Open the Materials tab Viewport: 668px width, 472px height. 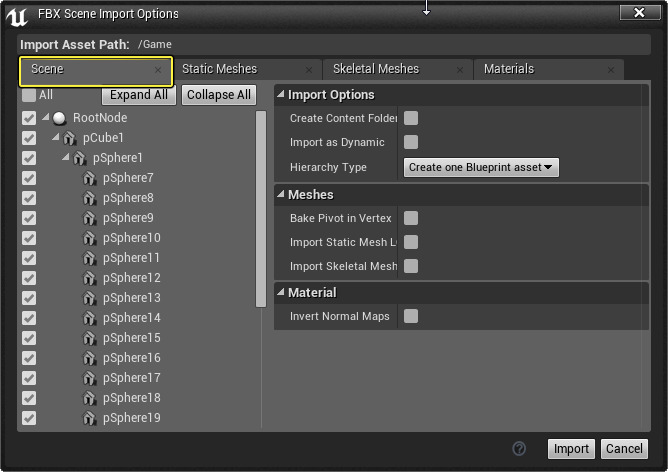tap(509, 69)
